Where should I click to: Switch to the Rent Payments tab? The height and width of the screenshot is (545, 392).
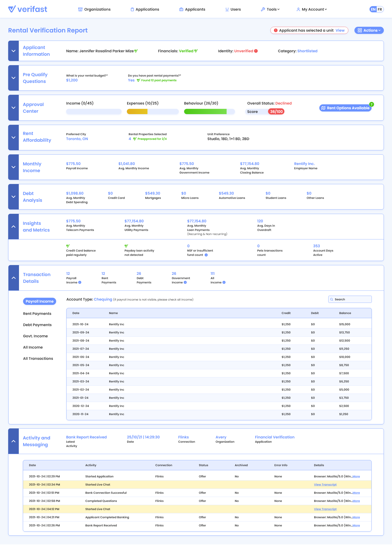click(x=37, y=314)
